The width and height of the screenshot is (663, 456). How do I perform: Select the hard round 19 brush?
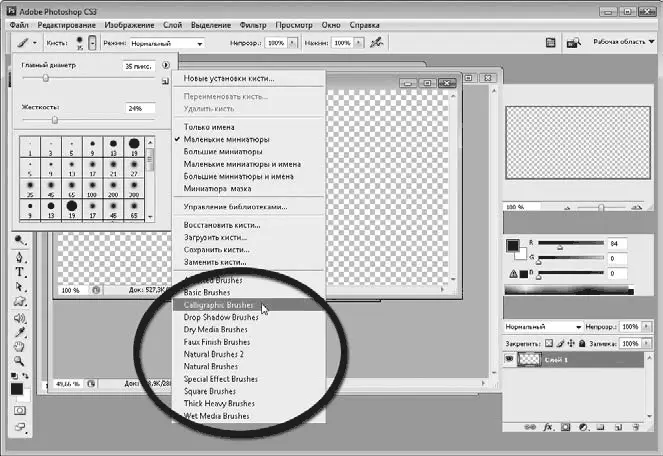[x=134, y=146]
